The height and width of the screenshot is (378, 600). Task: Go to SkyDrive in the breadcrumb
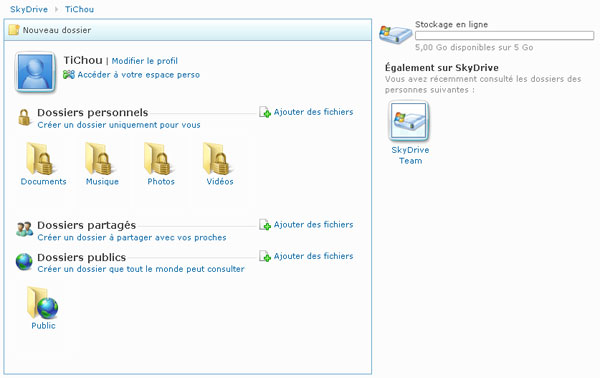pos(29,9)
